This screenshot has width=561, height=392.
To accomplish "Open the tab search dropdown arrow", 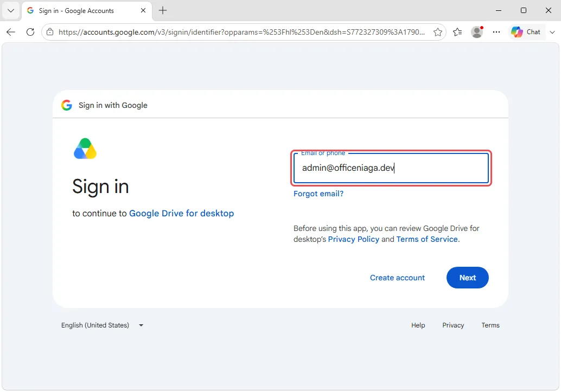I will pos(11,11).
